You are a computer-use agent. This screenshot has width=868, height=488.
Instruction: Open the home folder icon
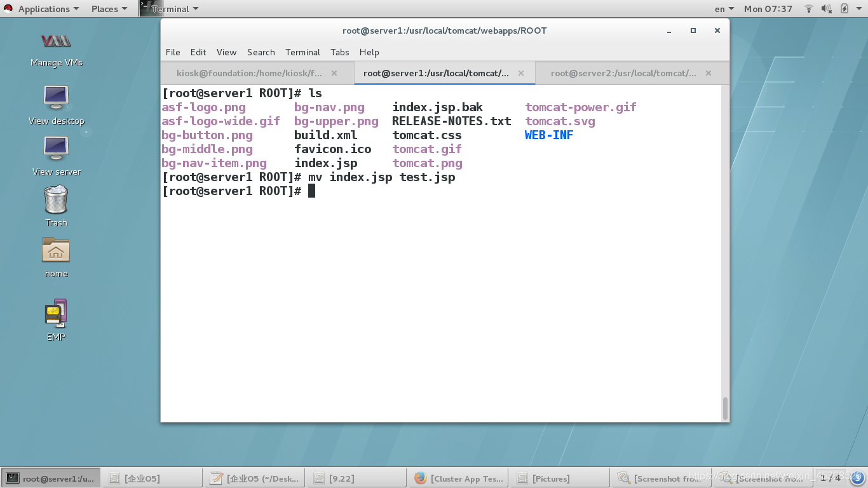56,257
